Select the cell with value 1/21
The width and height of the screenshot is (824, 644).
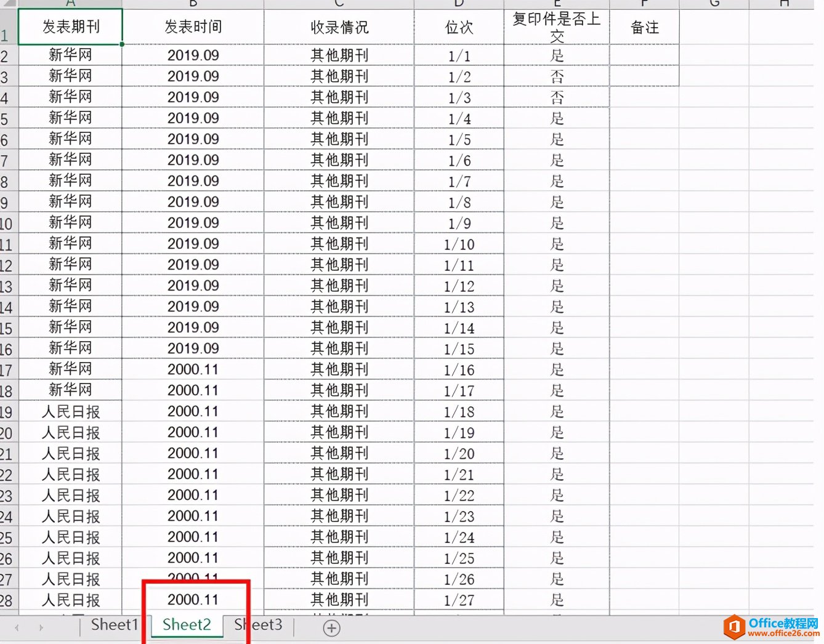point(459,474)
